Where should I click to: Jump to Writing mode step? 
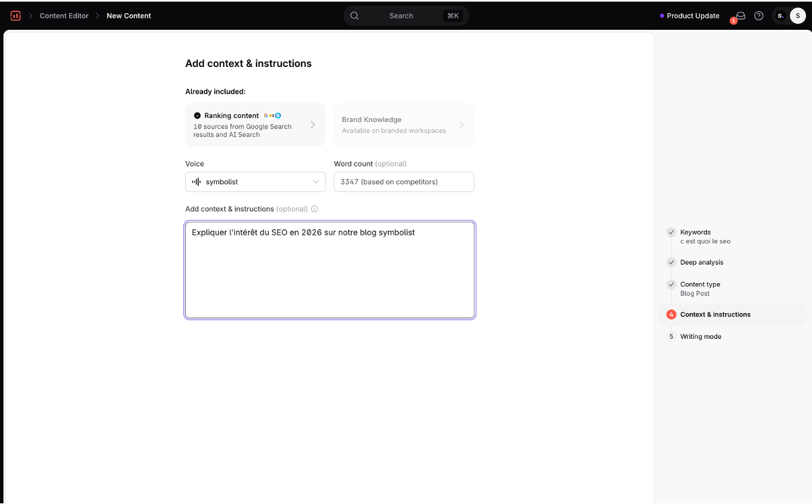[701, 337]
